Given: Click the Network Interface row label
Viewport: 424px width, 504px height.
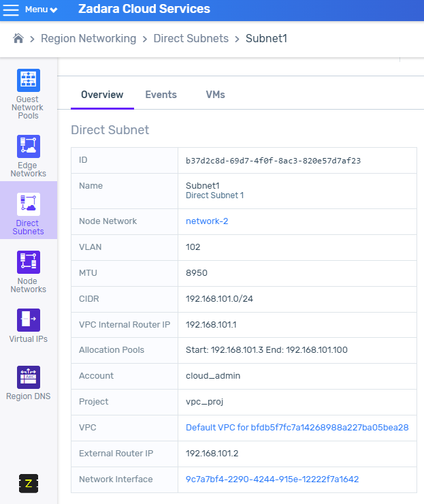Looking at the screenshot, I should [x=116, y=479].
